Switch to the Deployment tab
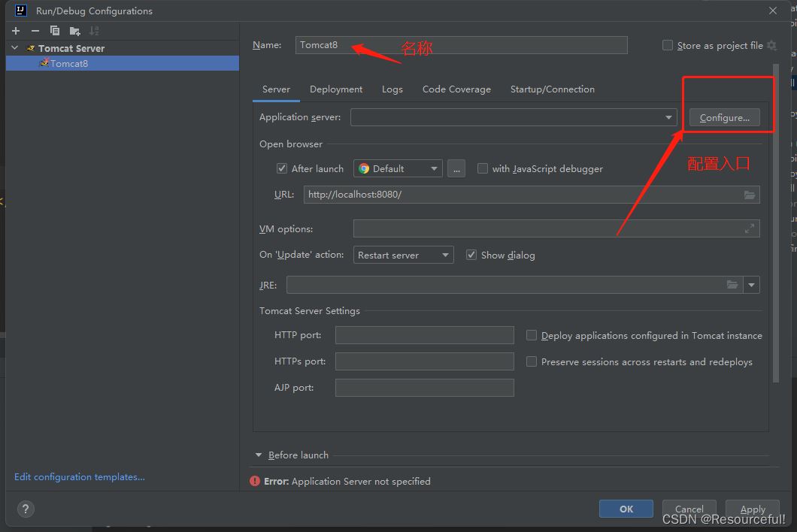The width and height of the screenshot is (797, 532). 336,89
